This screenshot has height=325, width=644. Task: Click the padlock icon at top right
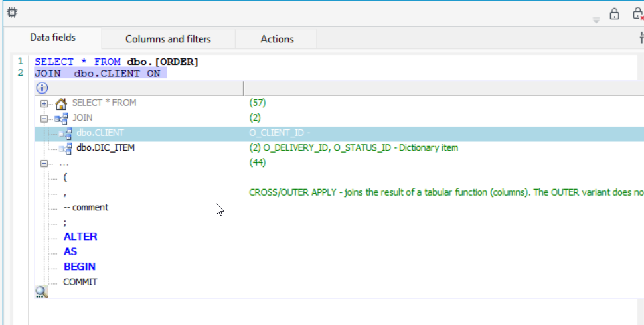(x=614, y=14)
